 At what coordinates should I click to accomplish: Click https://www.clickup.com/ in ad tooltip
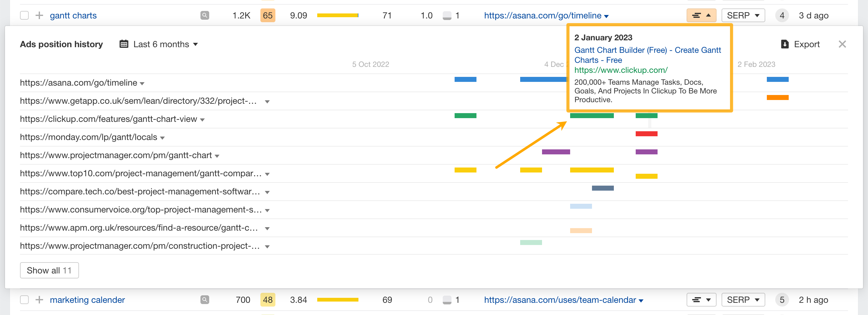click(x=621, y=70)
